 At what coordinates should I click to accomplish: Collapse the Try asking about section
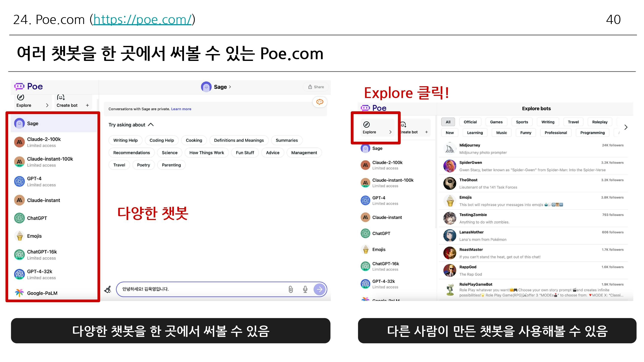pyautogui.click(x=151, y=125)
